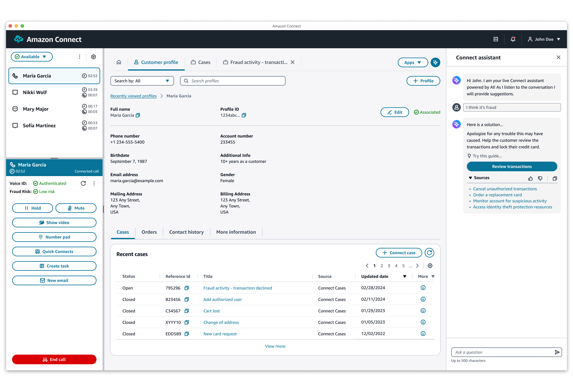The image size is (573, 392).
Task: Expand the Search by: All dropdown
Action: 142,81
